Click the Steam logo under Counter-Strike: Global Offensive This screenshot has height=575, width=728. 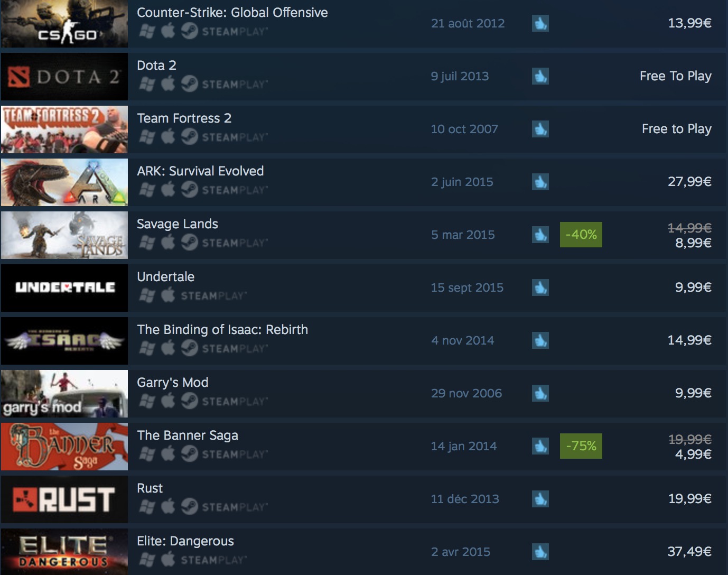[190, 31]
